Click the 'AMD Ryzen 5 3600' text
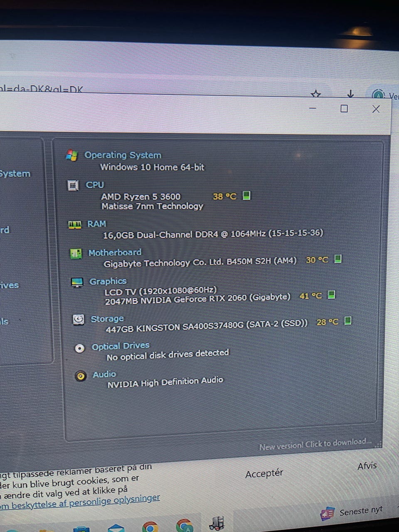The image size is (399, 532). [x=141, y=197]
